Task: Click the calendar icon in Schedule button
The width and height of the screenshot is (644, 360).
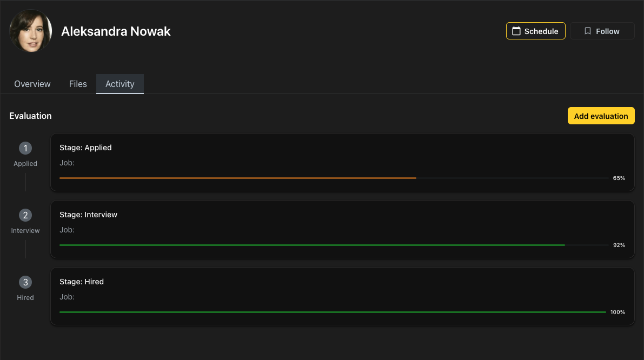Action: (516, 31)
